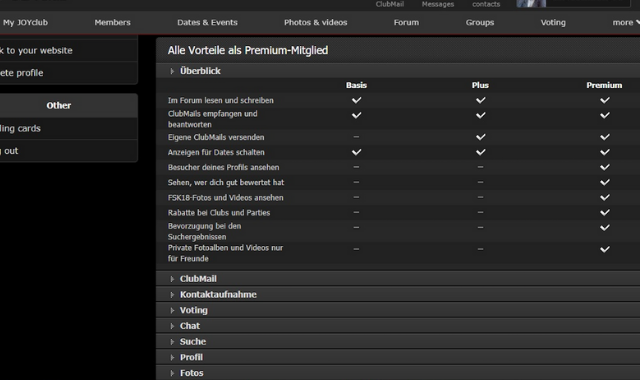Click Basis checkmark for ClubMails empfangen
The height and width of the screenshot is (380, 640).
click(356, 115)
